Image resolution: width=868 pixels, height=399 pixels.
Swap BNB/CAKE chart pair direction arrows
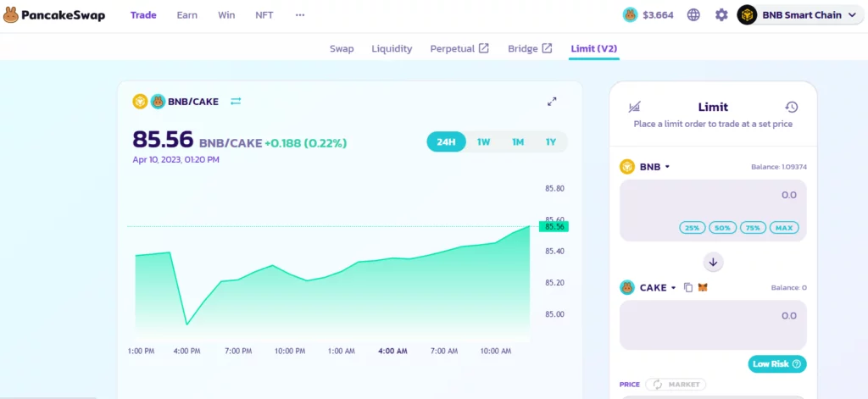[x=236, y=102]
